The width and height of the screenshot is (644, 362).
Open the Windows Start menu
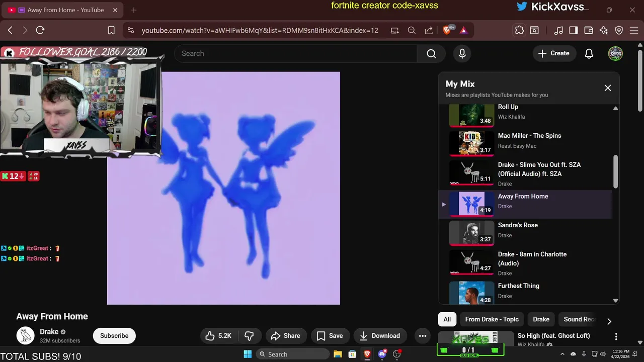pyautogui.click(x=248, y=354)
